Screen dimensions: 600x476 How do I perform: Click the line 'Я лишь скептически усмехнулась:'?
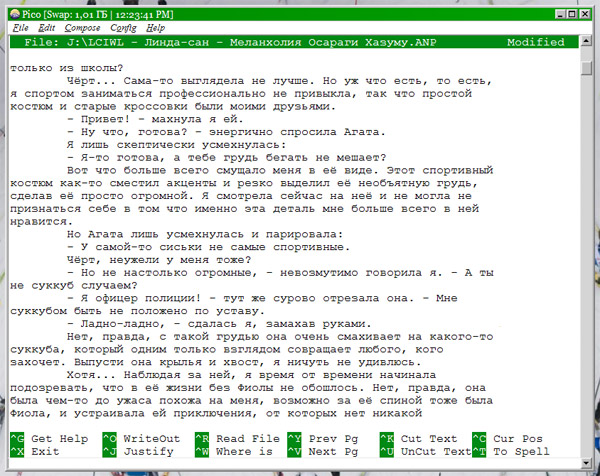176,145
